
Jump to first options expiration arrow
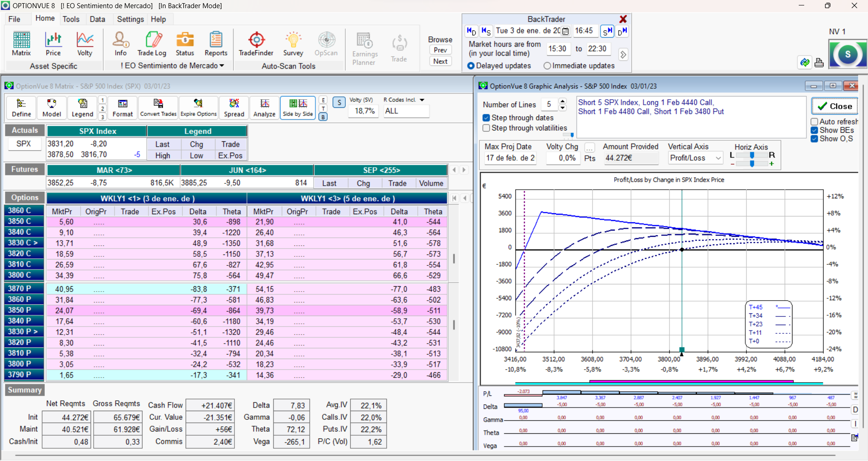click(x=454, y=198)
